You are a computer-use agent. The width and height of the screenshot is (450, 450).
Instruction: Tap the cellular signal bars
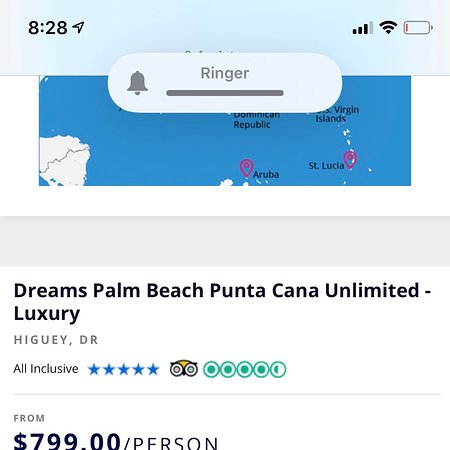coord(363,28)
